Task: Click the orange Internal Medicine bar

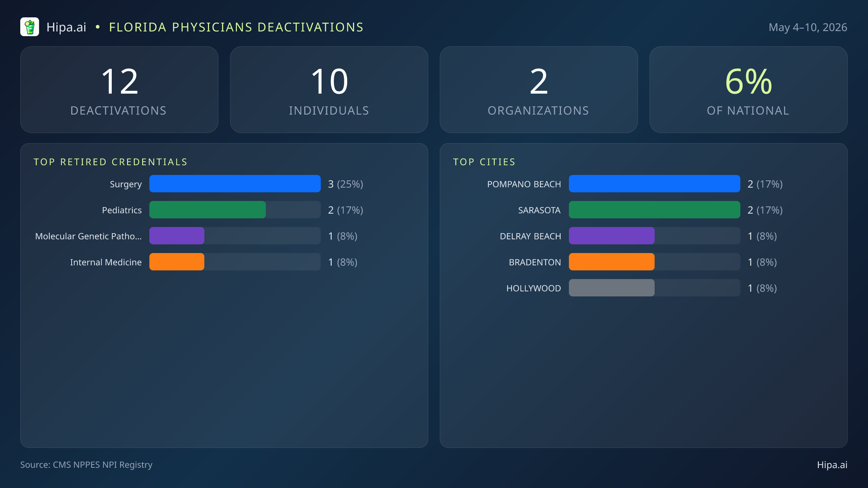Action: (177, 262)
